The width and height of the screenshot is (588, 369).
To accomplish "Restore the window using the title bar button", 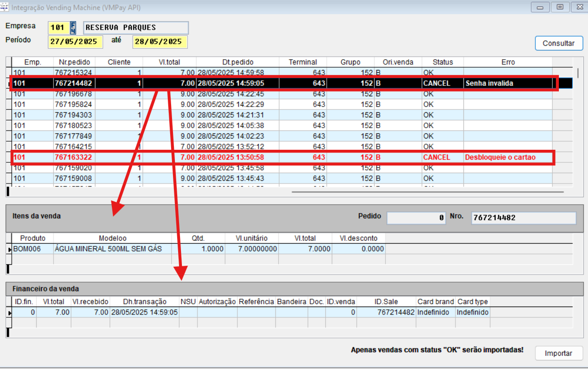I will pos(560,7).
